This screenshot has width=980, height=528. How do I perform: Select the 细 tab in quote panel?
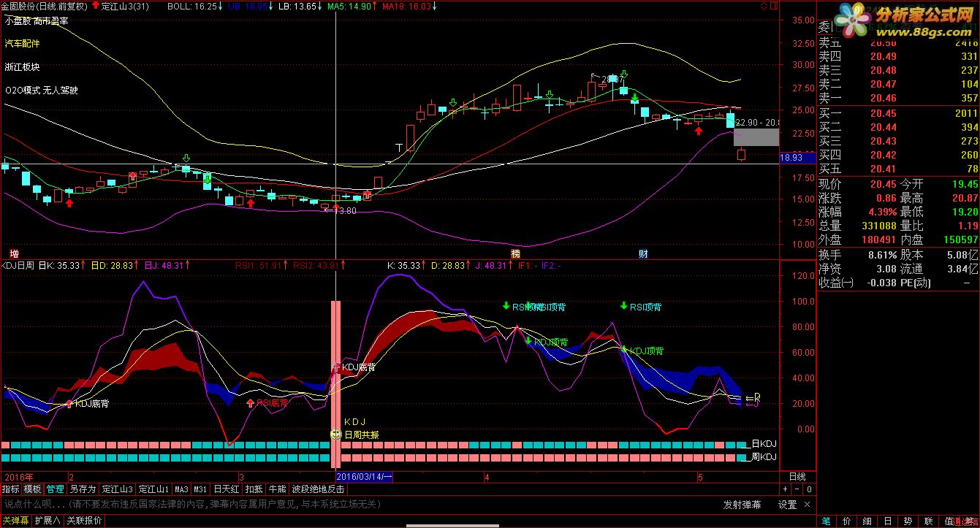click(867, 521)
